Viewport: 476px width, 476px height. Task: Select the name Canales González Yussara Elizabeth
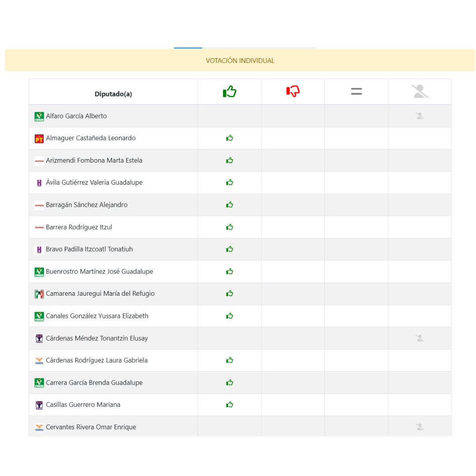tap(97, 316)
